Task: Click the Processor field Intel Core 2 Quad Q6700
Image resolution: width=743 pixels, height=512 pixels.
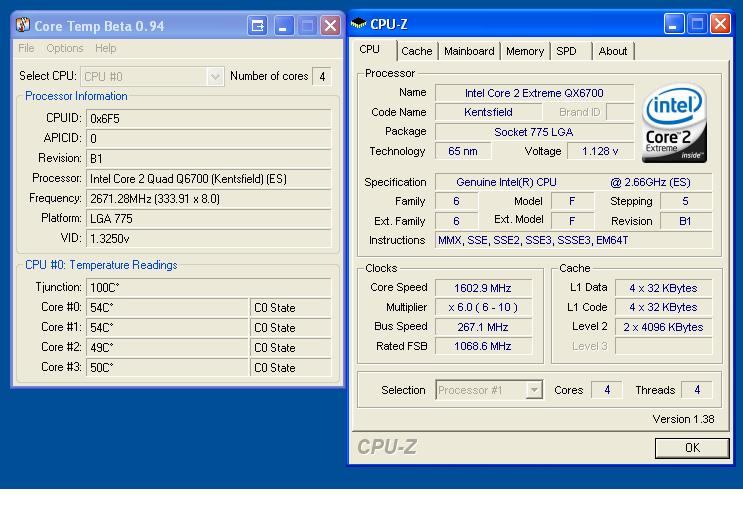Action: 208,179
